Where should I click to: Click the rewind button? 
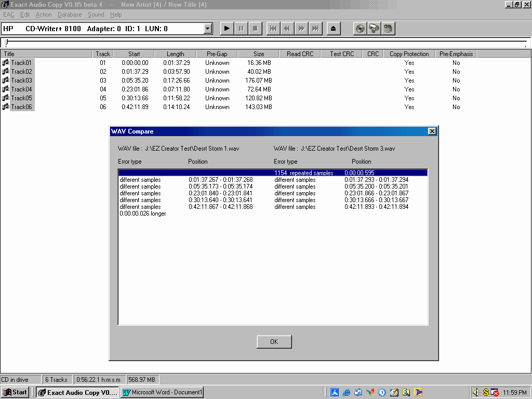(x=287, y=29)
